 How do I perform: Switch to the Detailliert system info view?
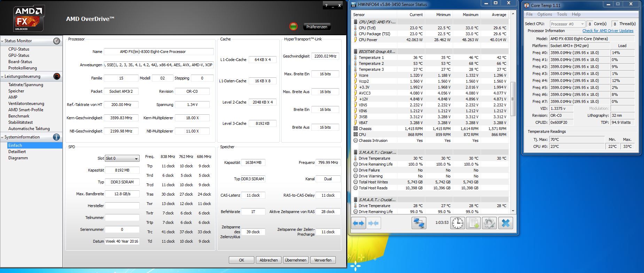click(x=17, y=152)
